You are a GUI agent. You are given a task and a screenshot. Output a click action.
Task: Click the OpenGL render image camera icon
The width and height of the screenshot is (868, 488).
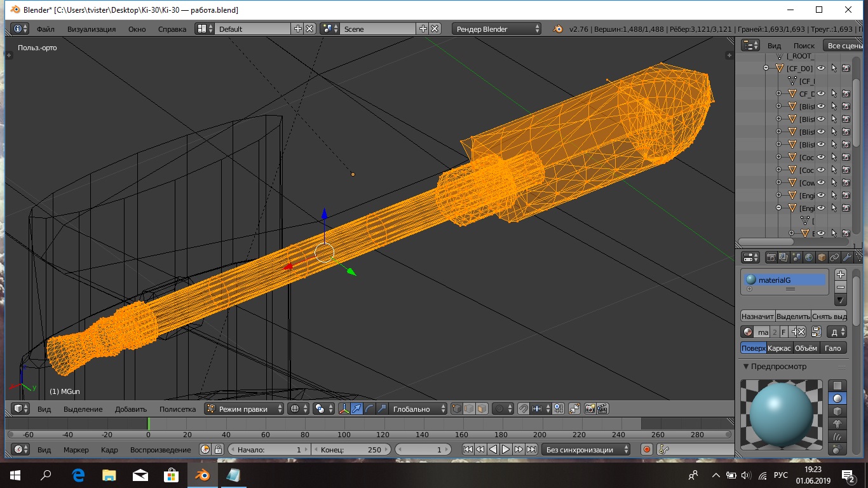point(590,409)
